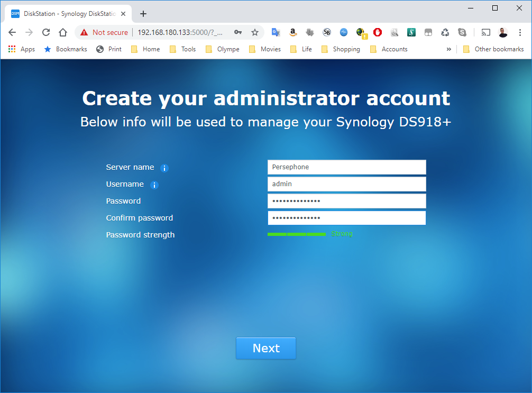Expand the Movies bookmarks folder

[264, 49]
